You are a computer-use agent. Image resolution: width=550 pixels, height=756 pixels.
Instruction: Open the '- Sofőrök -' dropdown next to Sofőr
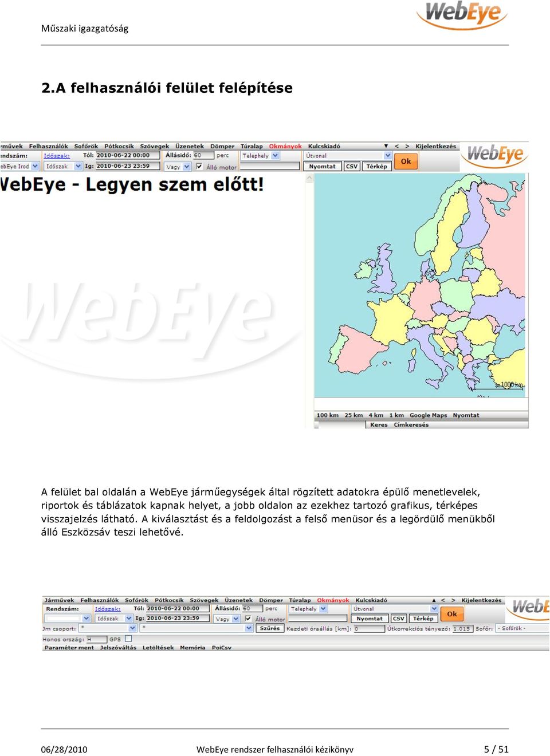click(x=522, y=628)
